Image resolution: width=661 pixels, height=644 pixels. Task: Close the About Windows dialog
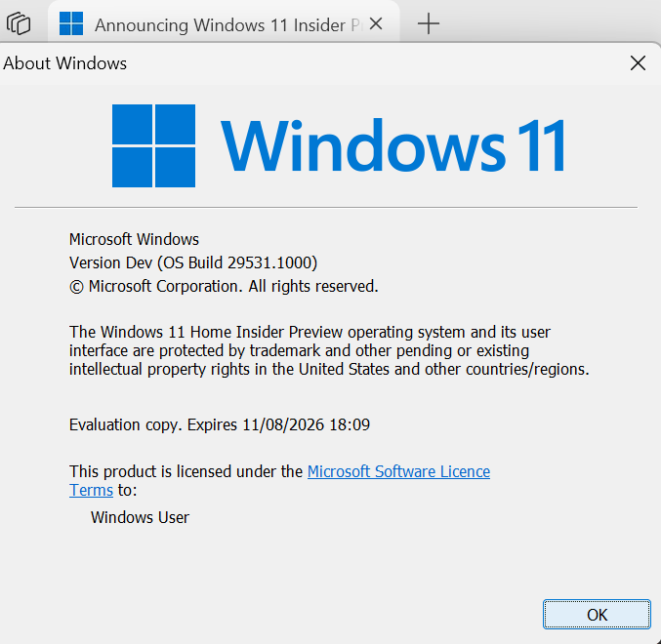[x=638, y=63]
